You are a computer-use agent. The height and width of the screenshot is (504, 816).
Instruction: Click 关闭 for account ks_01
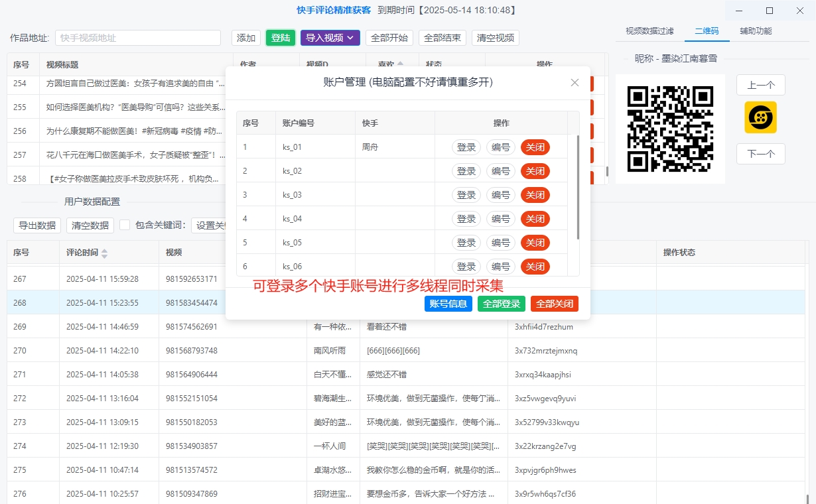(535, 147)
